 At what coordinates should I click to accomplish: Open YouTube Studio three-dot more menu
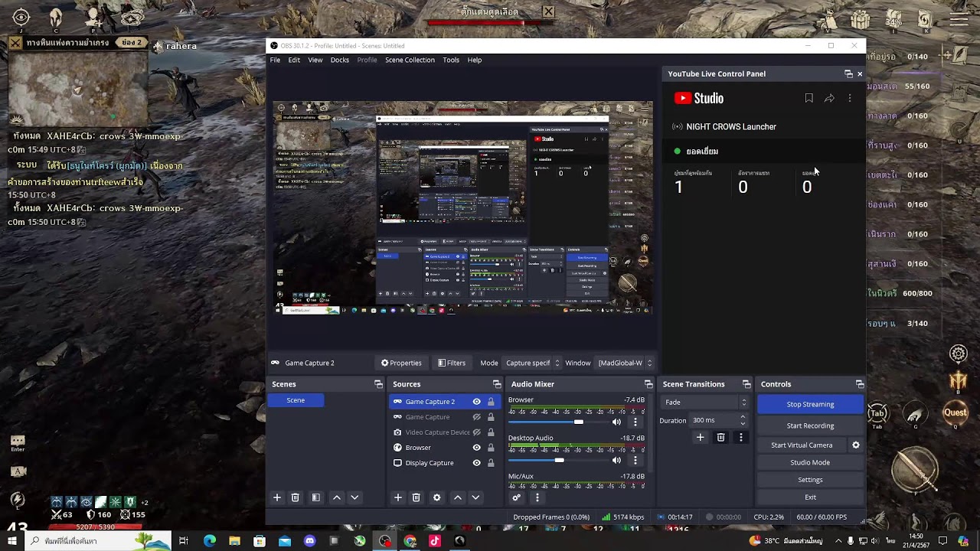coord(849,98)
